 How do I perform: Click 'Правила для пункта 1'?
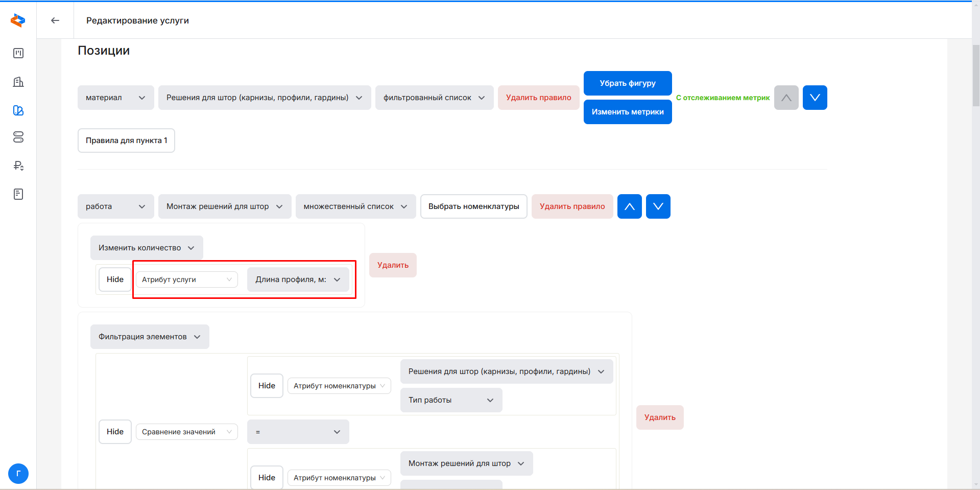tap(126, 141)
